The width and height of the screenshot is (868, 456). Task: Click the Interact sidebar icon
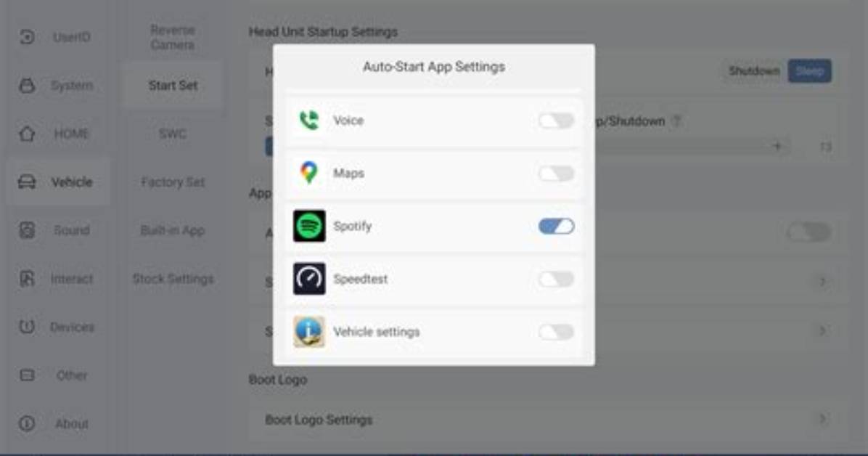[27, 278]
